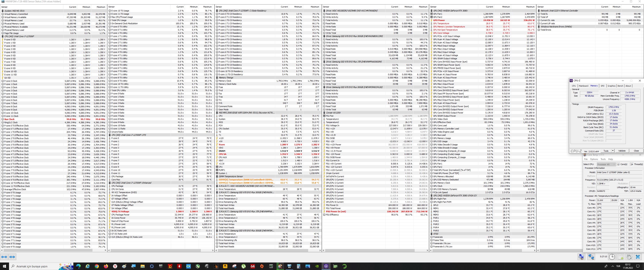This screenshot has width=644, height=270.
Task: Click Close button in CPU-Z
Action: coord(636,151)
